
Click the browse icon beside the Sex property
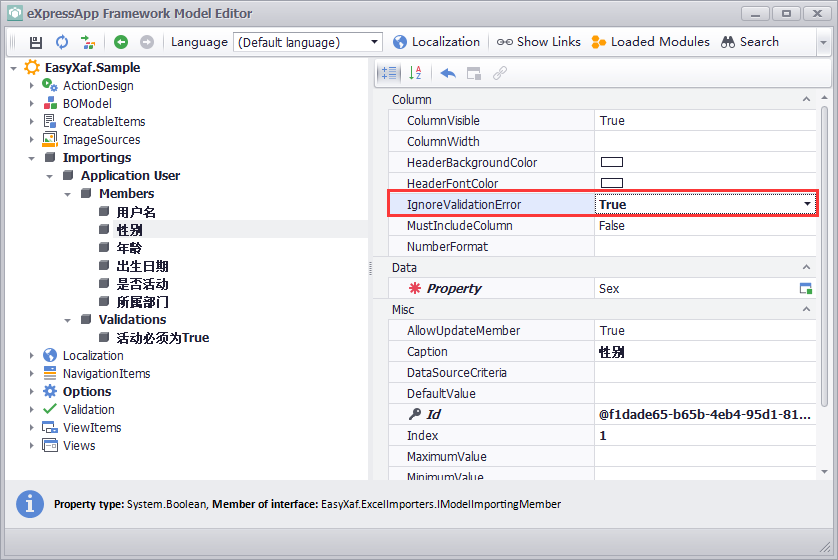(805, 288)
